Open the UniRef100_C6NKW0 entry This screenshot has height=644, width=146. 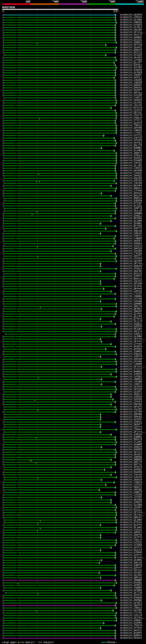click(x=131, y=296)
